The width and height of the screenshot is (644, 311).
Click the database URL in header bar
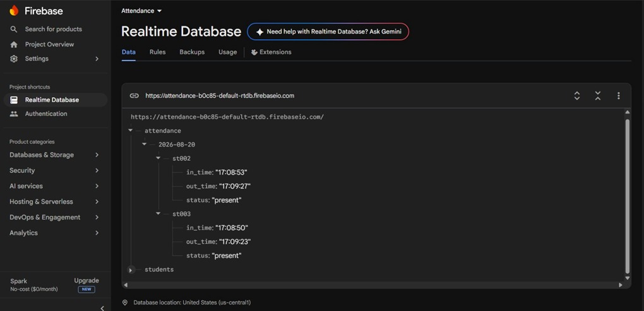[x=220, y=96]
